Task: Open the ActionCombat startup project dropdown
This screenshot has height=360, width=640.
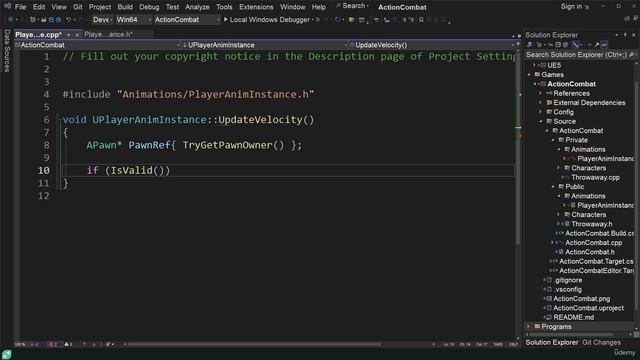Action: click(187, 20)
